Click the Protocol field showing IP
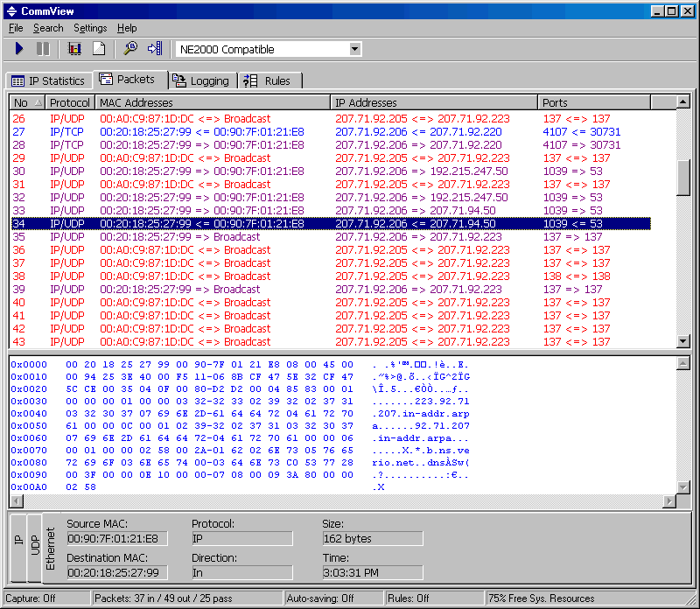 pyautogui.click(x=242, y=538)
